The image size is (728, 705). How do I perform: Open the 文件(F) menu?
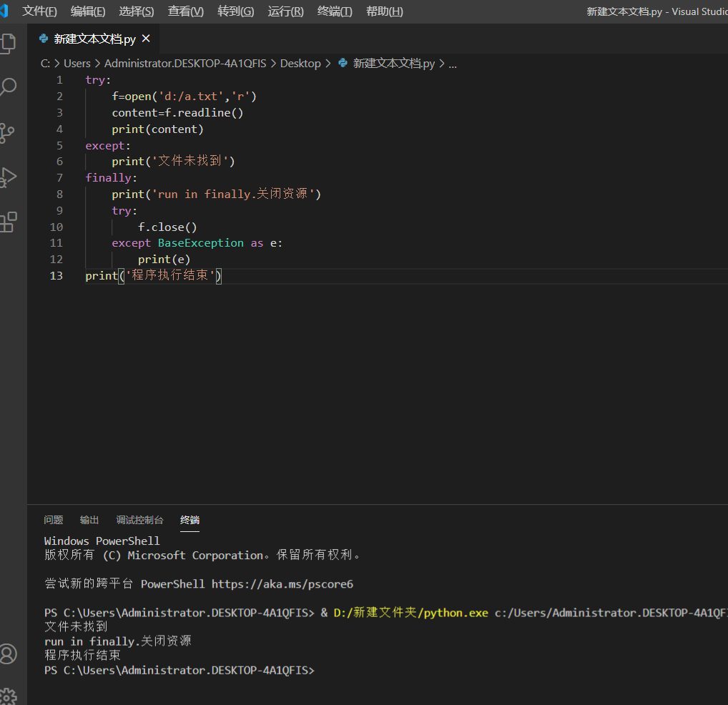coord(39,11)
